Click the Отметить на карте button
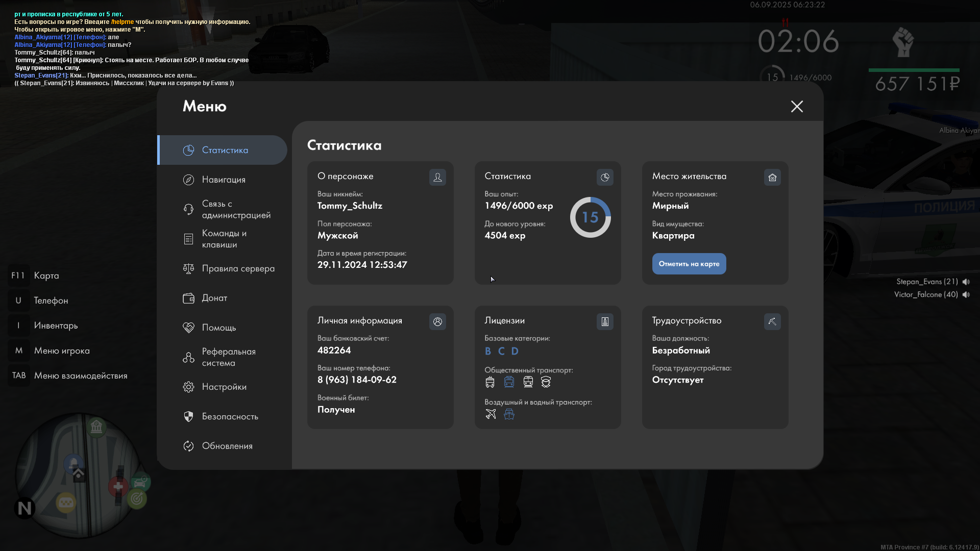Image resolution: width=980 pixels, height=551 pixels. pos(689,264)
